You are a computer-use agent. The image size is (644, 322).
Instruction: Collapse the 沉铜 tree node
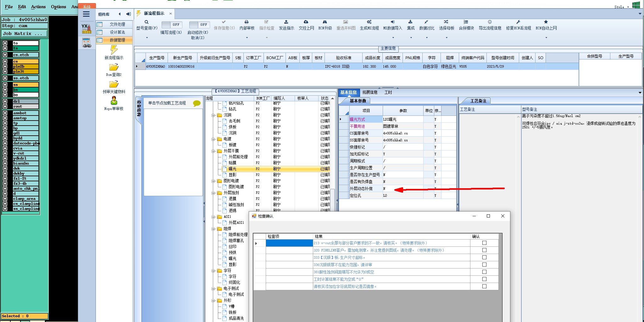(x=213, y=115)
